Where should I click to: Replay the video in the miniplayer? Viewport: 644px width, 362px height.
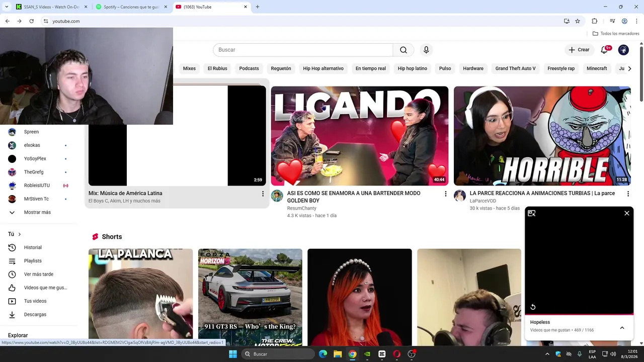533,307
